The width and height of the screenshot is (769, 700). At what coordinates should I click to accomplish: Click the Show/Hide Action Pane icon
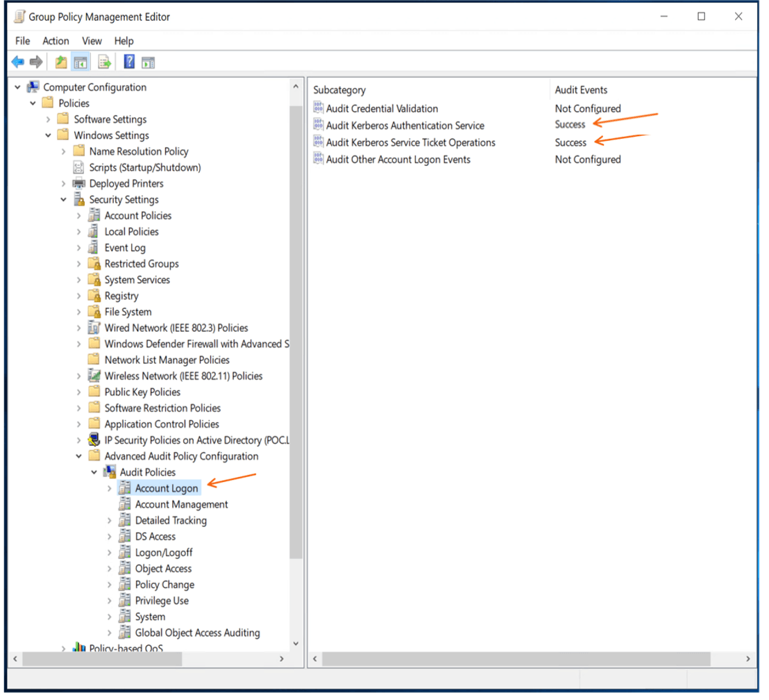coord(148,62)
